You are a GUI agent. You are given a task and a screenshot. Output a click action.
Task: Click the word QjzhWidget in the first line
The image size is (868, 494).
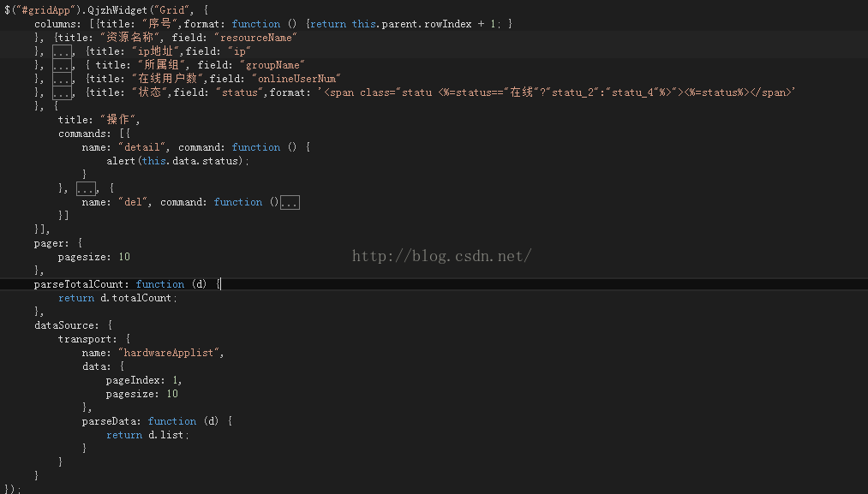pyautogui.click(x=117, y=10)
